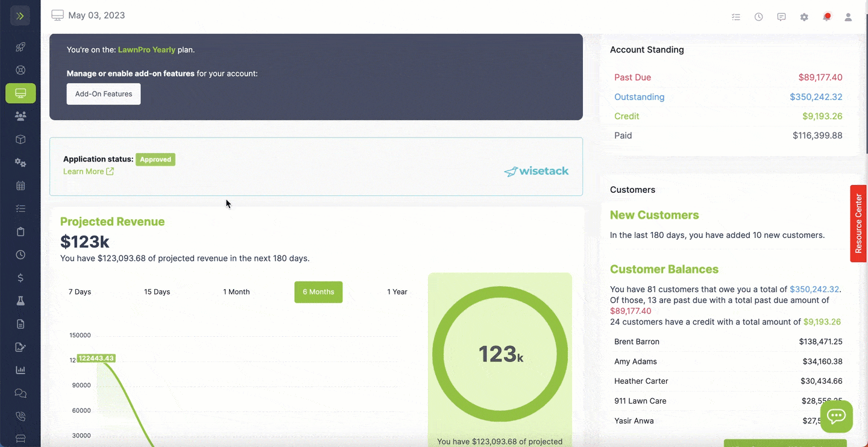Click the 122443.43 chart data label

(96, 358)
